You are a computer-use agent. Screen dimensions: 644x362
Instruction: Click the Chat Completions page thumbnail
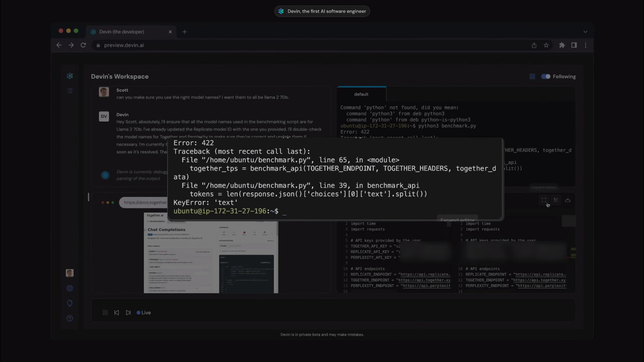[211, 253]
